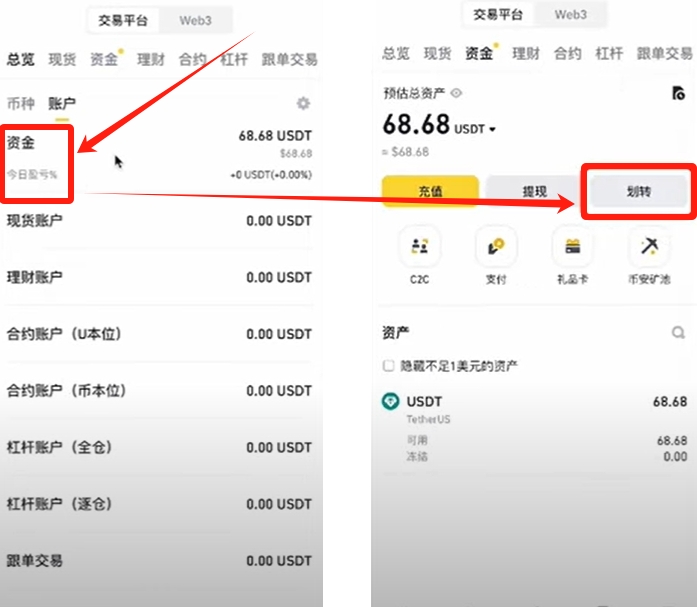Viewport: 697px width, 607px height.
Task: Click the 提现 withdraw button
Action: tap(534, 191)
